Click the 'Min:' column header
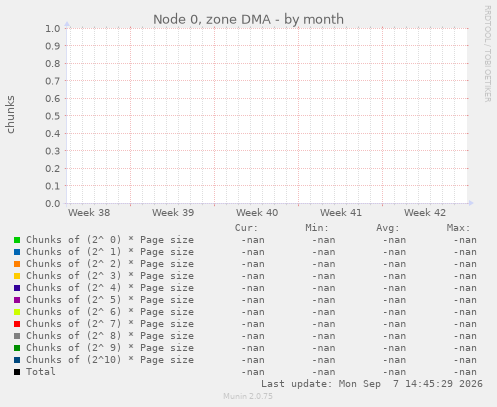This screenshot has height=407, width=497. tap(317, 228)
